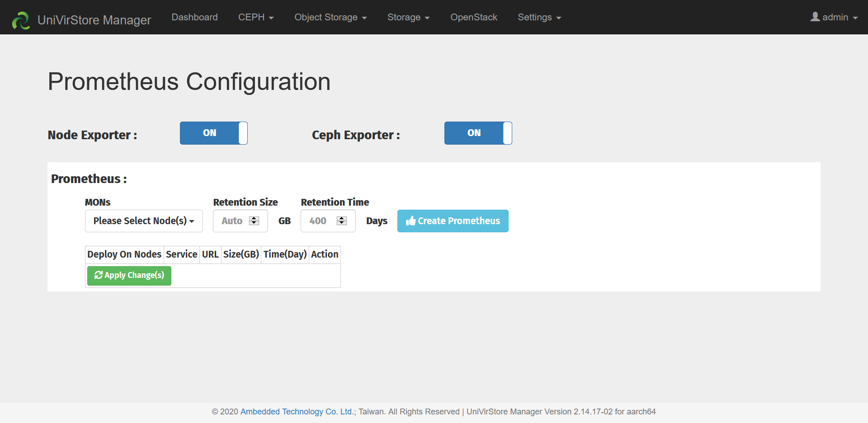The width and height of the screenshot is (868, 423).
Task: Click the Prometheus Configuration heading
Action: [x=189, y=82]
